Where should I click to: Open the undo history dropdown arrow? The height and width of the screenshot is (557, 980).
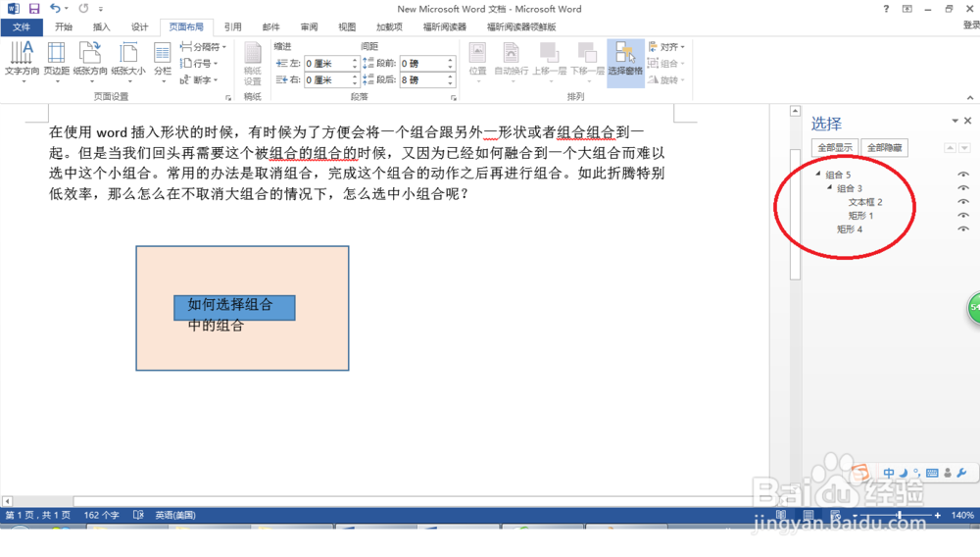pyautogui.click(x=66, y=9)
